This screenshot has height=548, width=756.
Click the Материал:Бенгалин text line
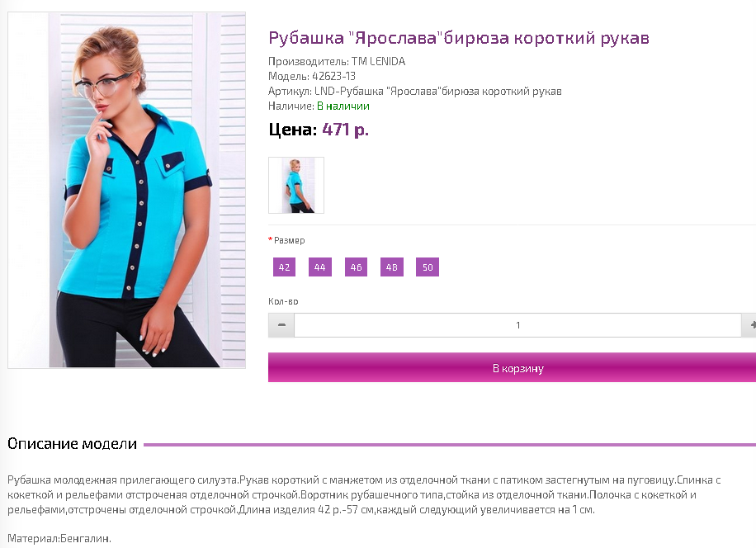[x=59, y=538]
